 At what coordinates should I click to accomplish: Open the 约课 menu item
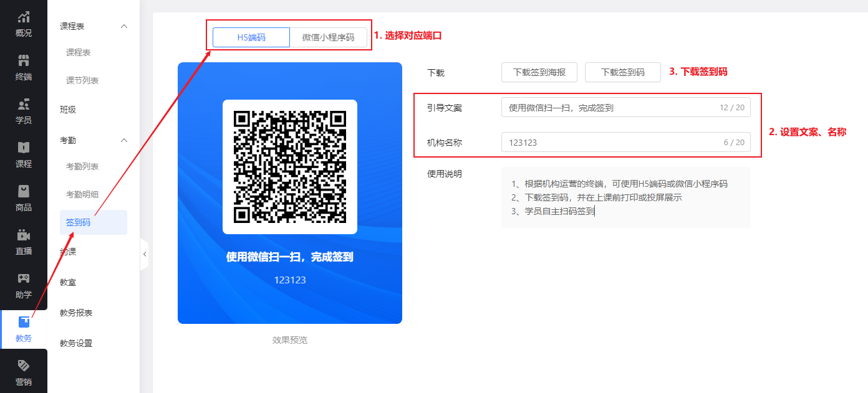point(68,252)
